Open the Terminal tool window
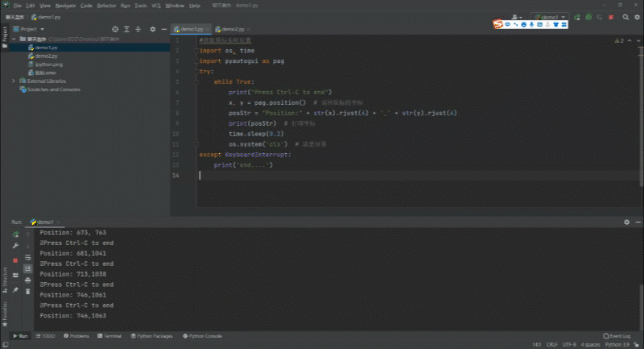 pos(109,336)
